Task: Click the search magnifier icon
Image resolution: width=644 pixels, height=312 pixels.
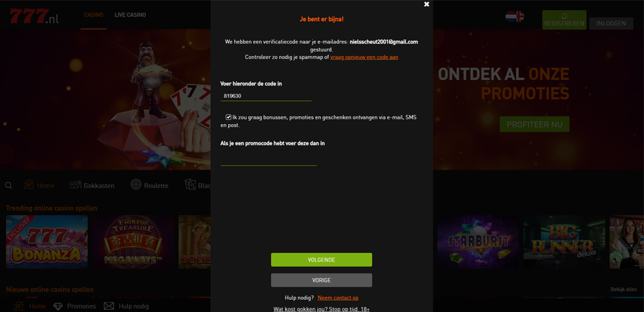Action: pos(9,185)
